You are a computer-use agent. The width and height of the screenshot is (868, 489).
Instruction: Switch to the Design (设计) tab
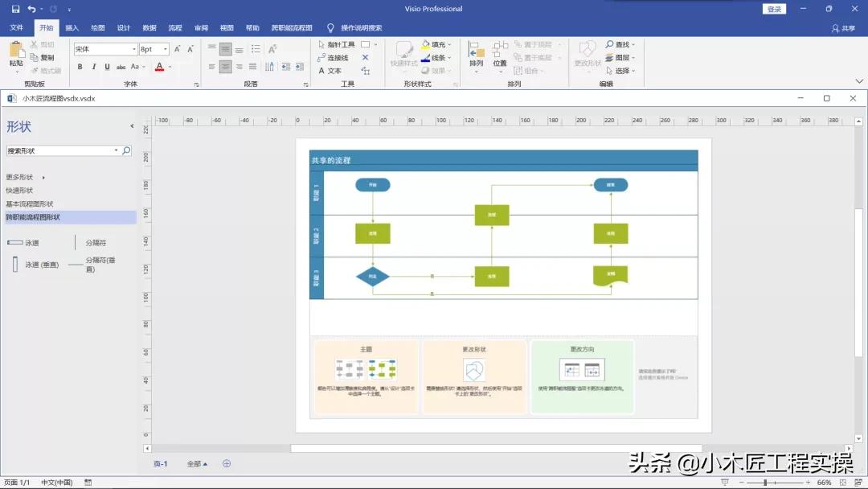pyautogui.click(x=124, y=27)
